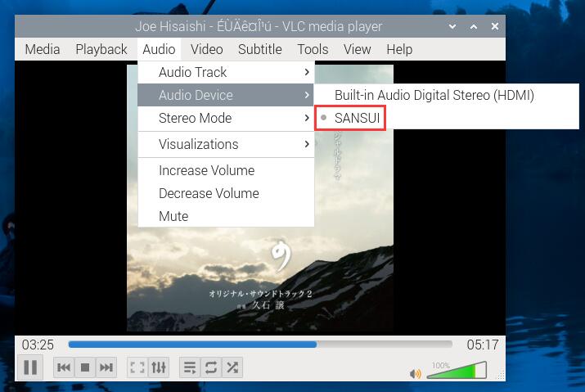Choose Built-in Audio Digital Stereo (HDMI)
The width and height of the screenshot is (585, 392).
(x=434, y=95)
